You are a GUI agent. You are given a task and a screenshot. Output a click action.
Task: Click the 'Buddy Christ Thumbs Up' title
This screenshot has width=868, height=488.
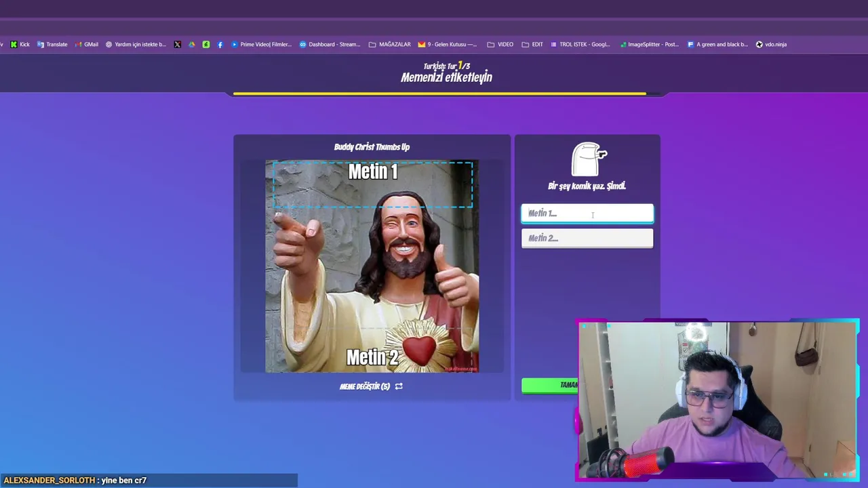pos(372,146)
